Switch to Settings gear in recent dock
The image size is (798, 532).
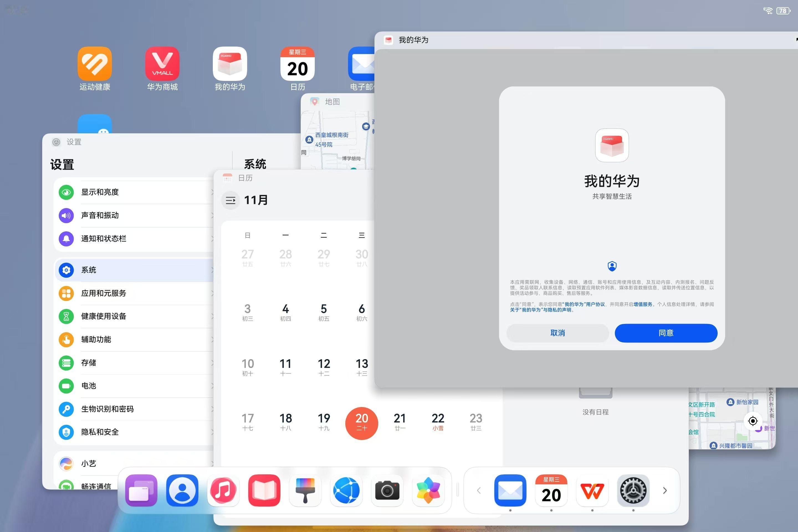(633, 490)
